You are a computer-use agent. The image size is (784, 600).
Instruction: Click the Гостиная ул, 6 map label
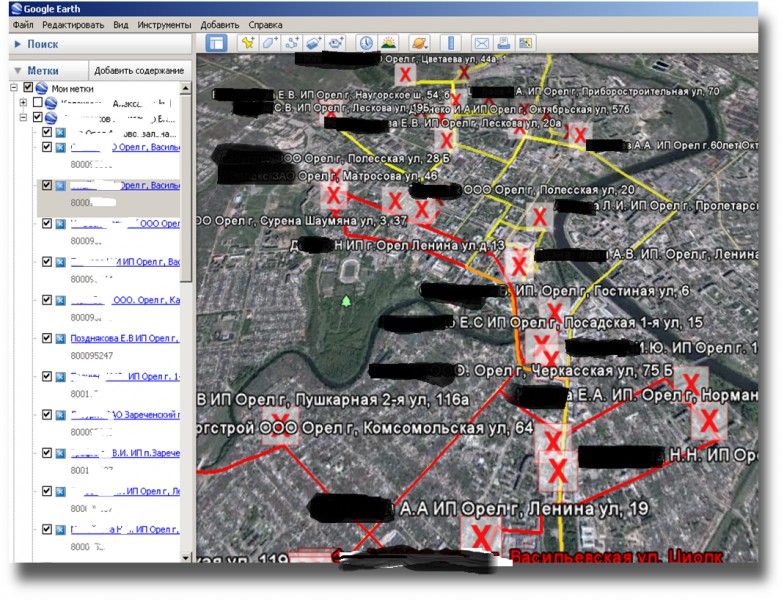(642, 291)
